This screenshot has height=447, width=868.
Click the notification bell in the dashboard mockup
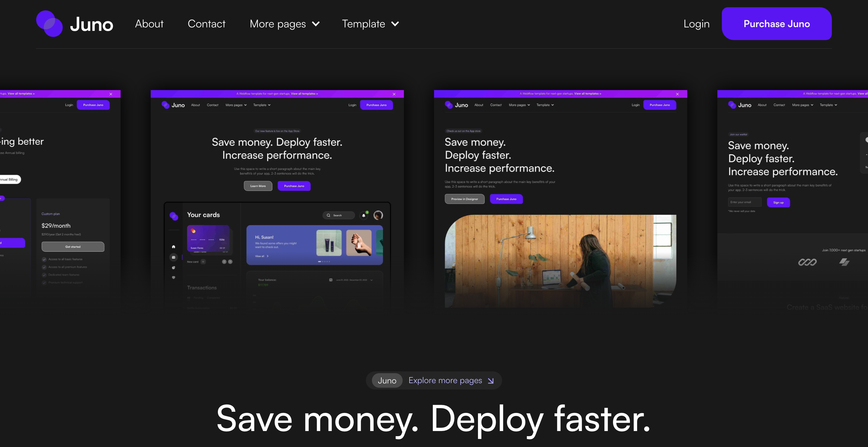click(x=363, y=215)
